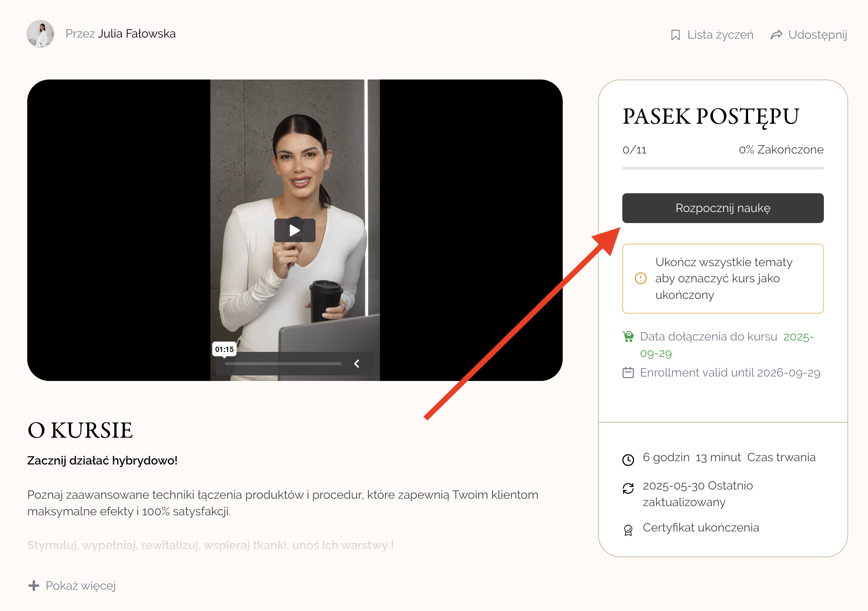Play the course intro video

(x=295, y=230)
